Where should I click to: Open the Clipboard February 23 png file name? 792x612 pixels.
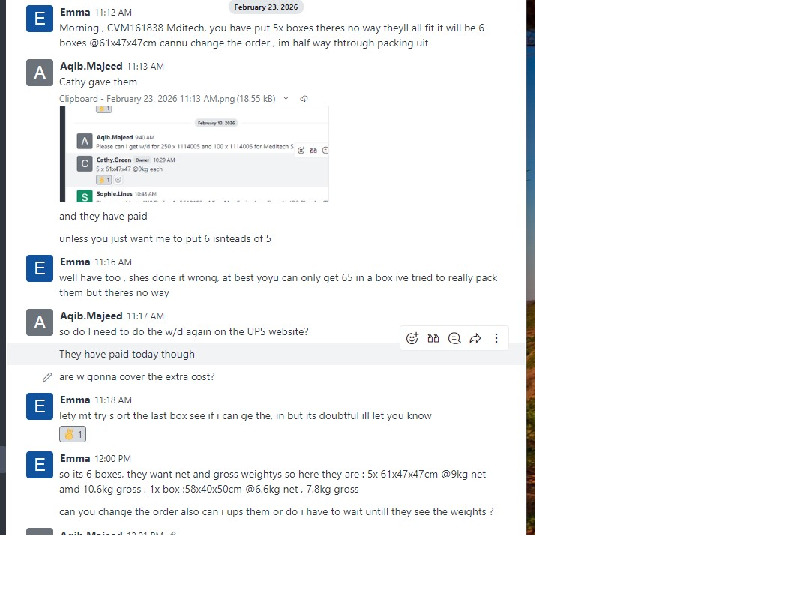[x=167, y=98]
